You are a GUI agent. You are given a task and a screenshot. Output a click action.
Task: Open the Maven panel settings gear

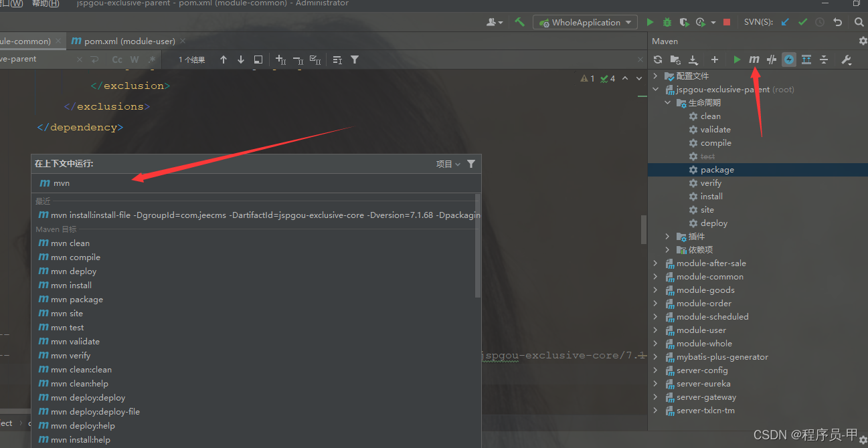point(863,41)
